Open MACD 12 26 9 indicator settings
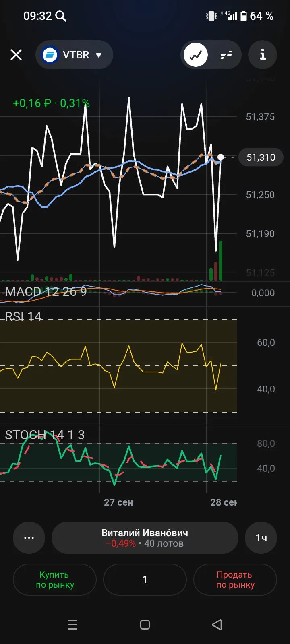The width and height of the screenshot is (290, 644). [46, 291]
